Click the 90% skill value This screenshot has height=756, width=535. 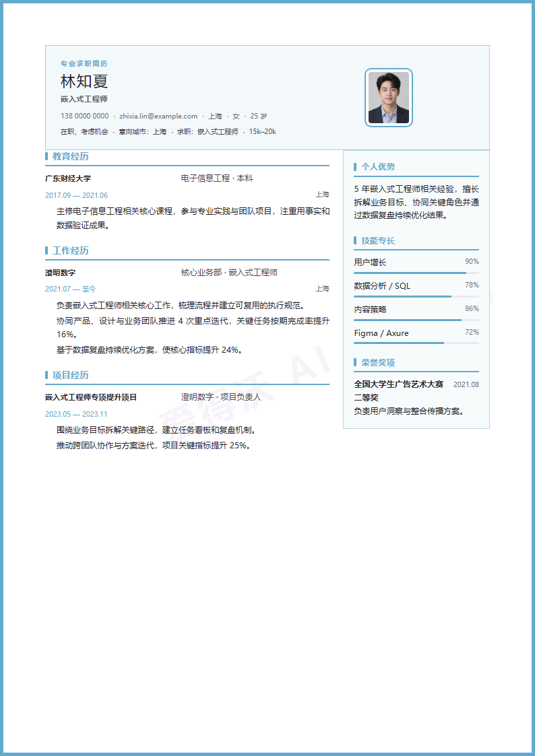pyautogui.click(x=472, y=261)
